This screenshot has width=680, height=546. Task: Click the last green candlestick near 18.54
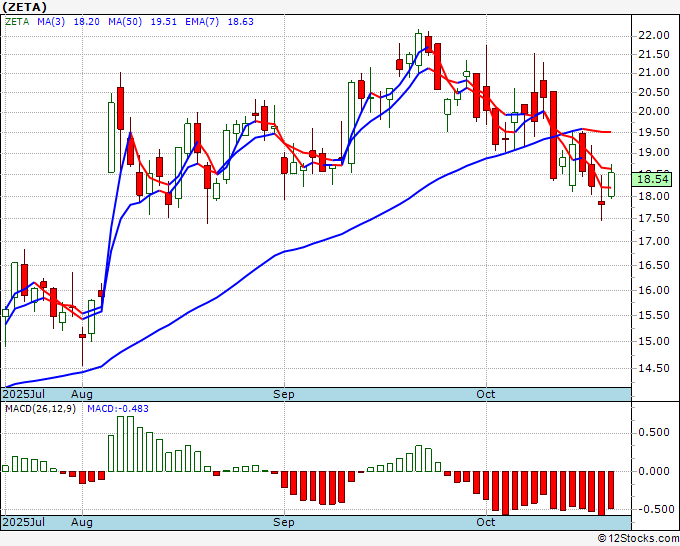pos(611,184)
